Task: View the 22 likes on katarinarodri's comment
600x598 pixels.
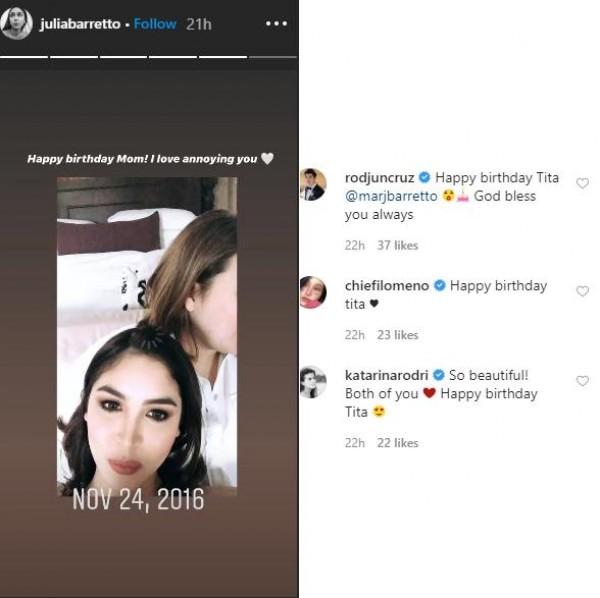Action: click(x=398, y=443)
